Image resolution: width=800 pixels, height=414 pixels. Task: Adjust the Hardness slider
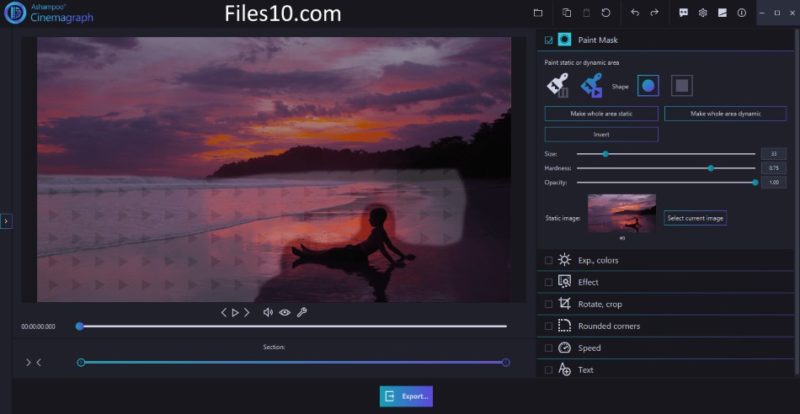[666, 168]
